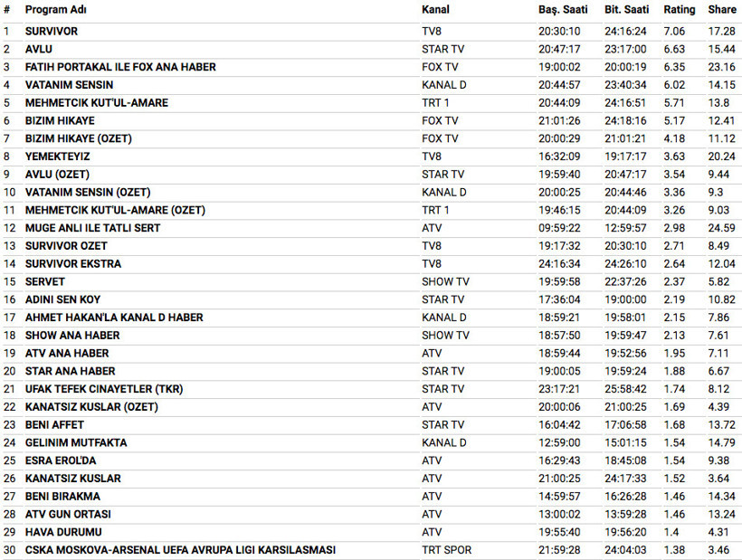Image resolution: width=742 pixels, height=560 pixels.
Task: Click UFAK TEFEK CINAYETLER (TKR) row
Action: (104, 389)
